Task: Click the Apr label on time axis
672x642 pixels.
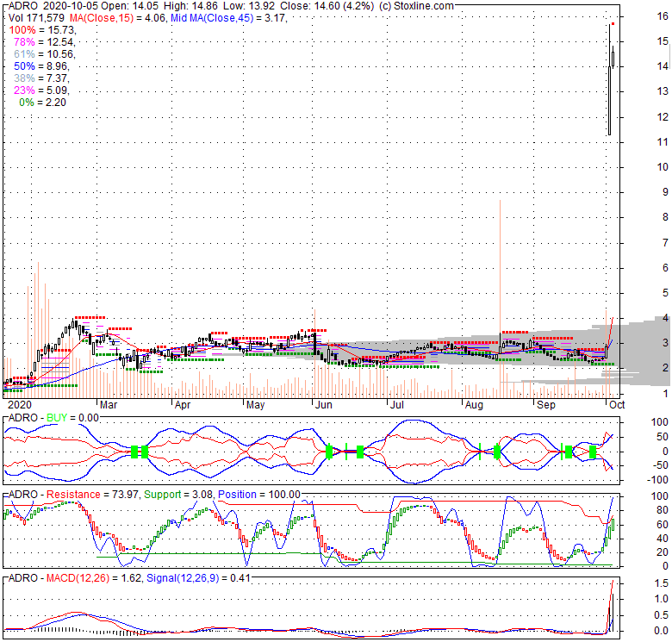Action: (x=183, y=405)
